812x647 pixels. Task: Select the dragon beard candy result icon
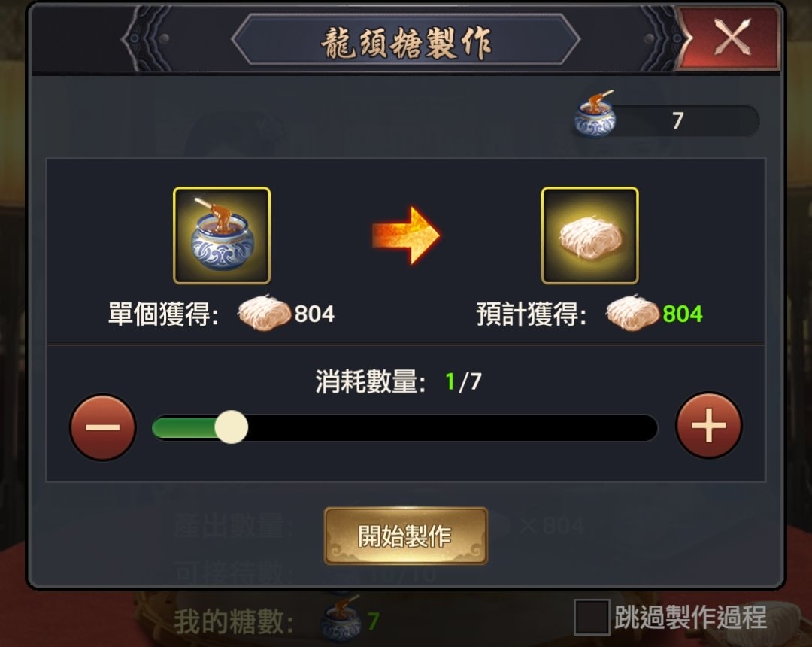point(589,235)
